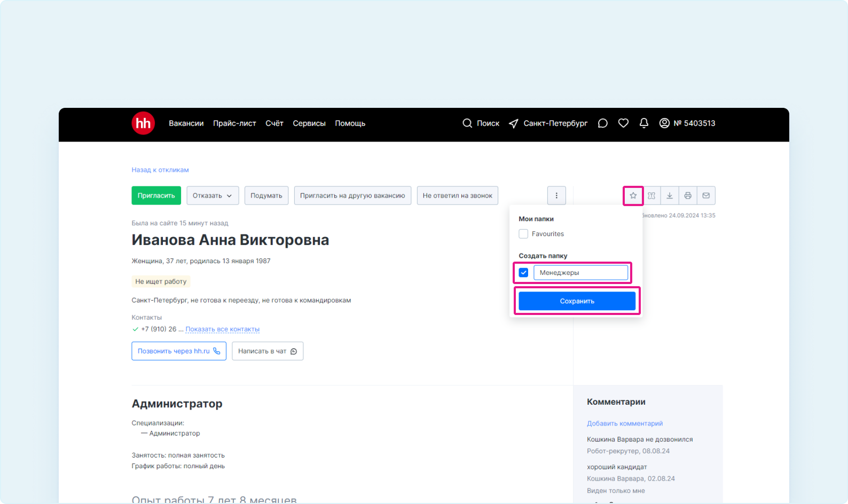Click the Подумать button
The width and height of the screenshot is (848, 504).
coord(266,195)
